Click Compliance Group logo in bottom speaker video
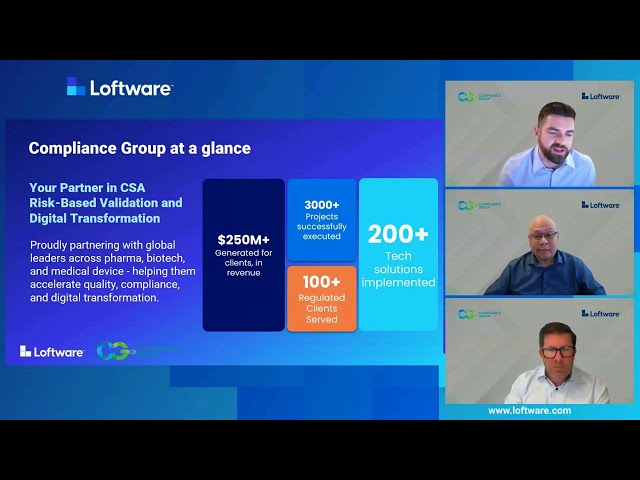640x480 pixels. (479, 313)
